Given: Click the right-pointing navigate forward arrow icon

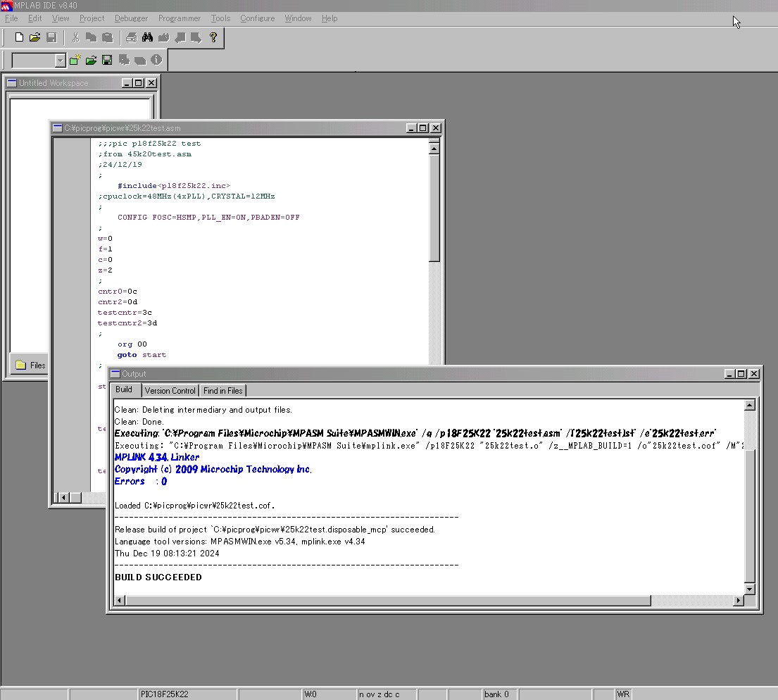Looking at the screenshot, I should click(x=196, y=37).
